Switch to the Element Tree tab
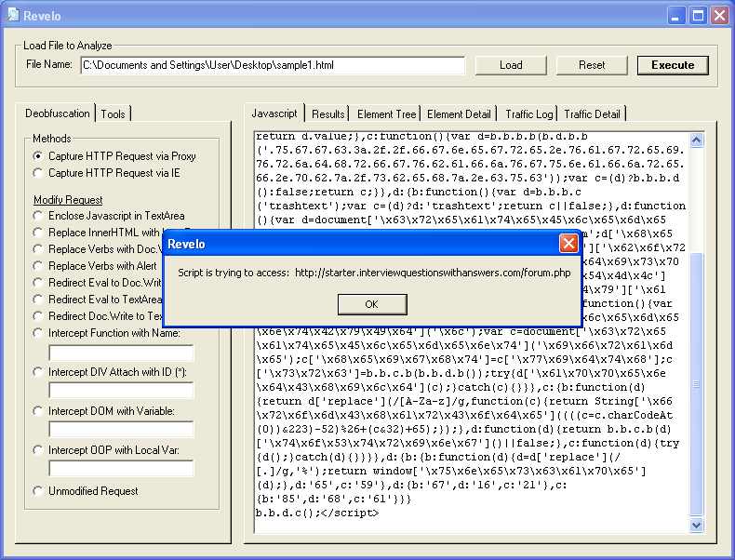Screen dimensions: 735x560 [387, 114]
